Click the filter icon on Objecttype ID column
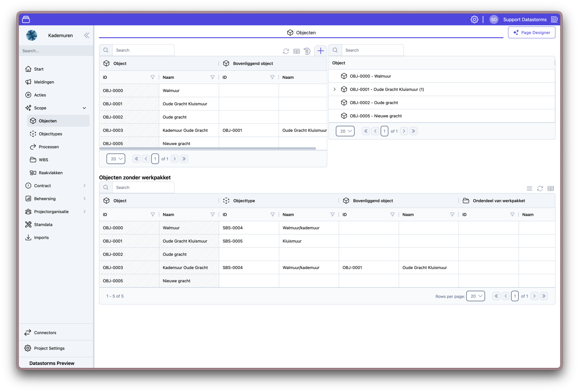Viewport: 579px width, 392px height. 273,215
